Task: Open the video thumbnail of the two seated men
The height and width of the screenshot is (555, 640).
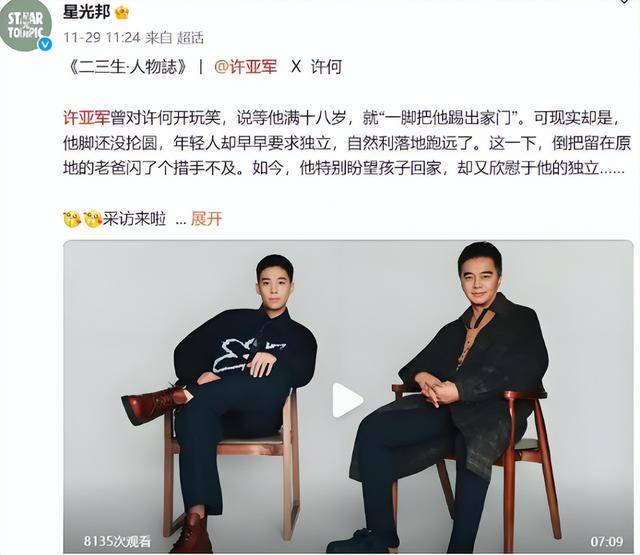Action: 348,397
